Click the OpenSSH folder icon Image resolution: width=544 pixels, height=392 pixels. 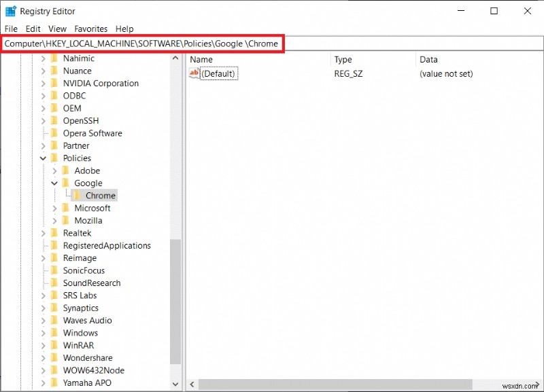(56, 120)
